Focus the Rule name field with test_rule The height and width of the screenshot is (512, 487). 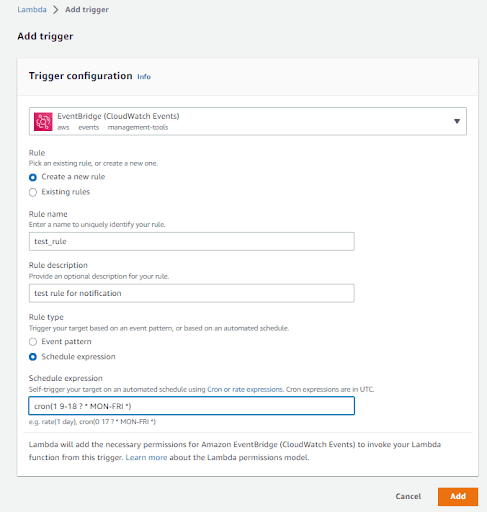192,241
